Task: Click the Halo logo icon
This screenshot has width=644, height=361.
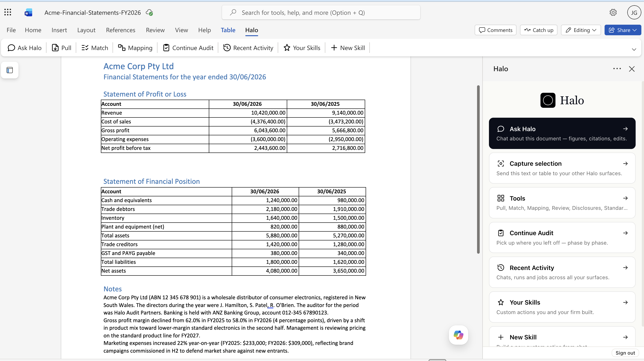Action: (x=548, y=100)
